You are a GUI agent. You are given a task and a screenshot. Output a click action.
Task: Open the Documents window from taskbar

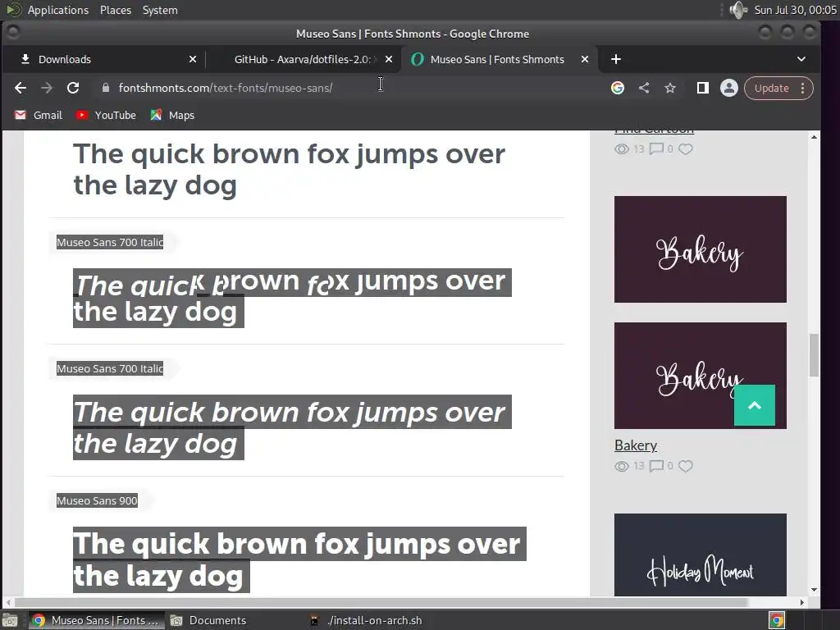[x=208, y=620]
